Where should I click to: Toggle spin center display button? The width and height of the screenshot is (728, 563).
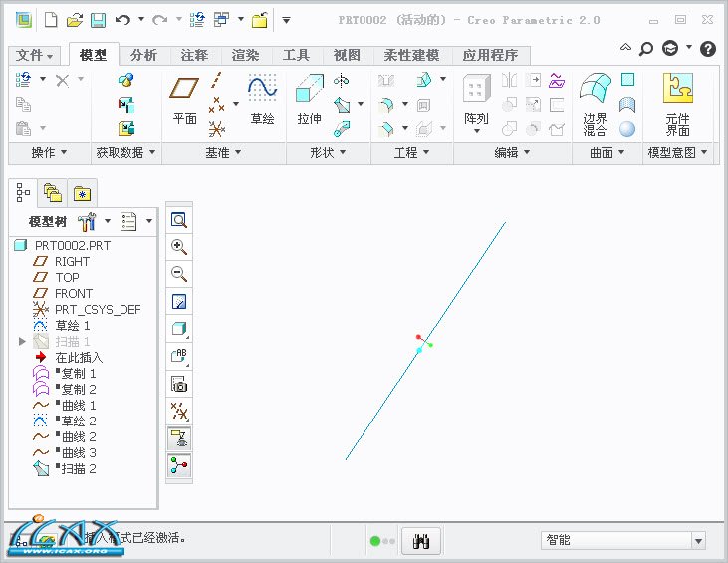coord(179,465)
